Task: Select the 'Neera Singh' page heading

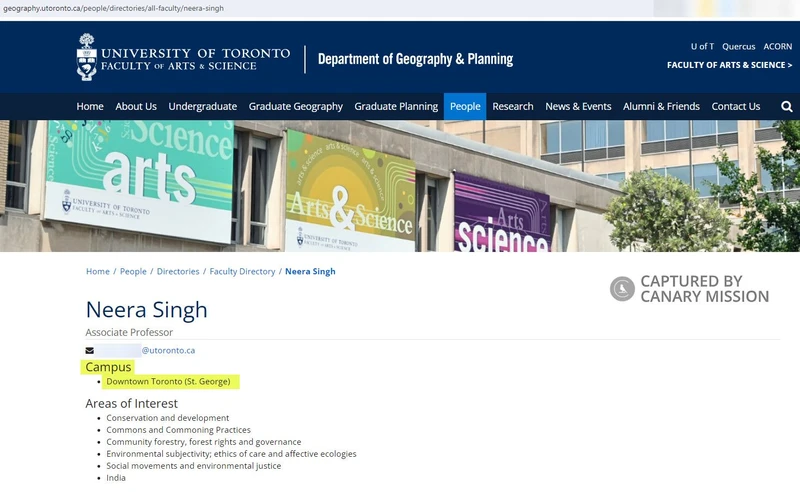Action: pos(146,310)
